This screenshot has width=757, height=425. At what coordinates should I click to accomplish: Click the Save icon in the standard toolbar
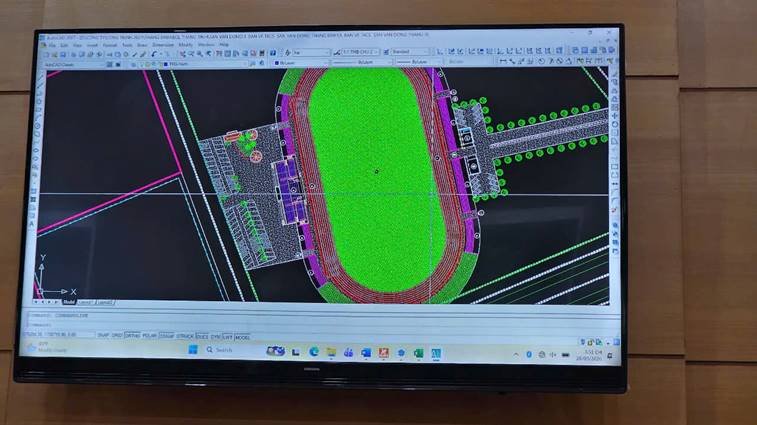63,55
